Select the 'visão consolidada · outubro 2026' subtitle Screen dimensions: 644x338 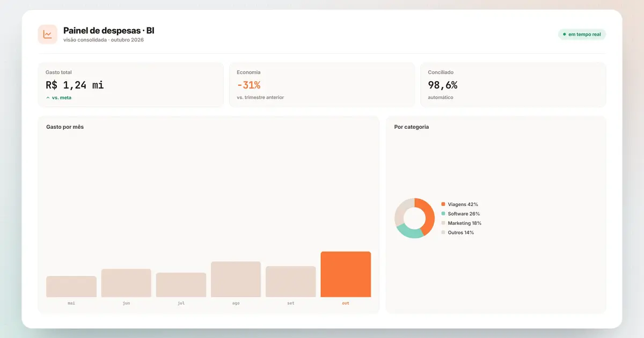[104, 40]
